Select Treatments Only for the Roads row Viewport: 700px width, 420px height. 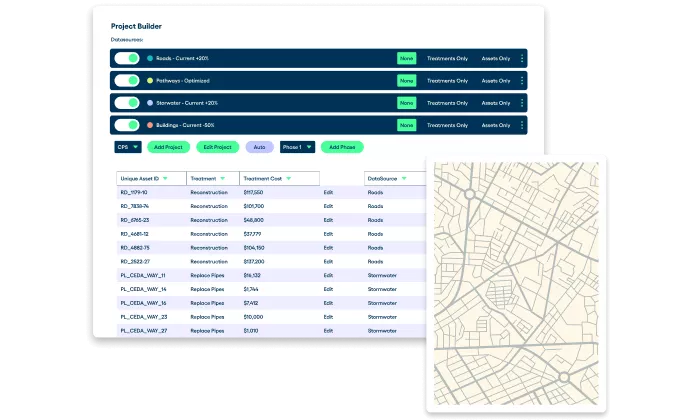(x=447, y=59)
